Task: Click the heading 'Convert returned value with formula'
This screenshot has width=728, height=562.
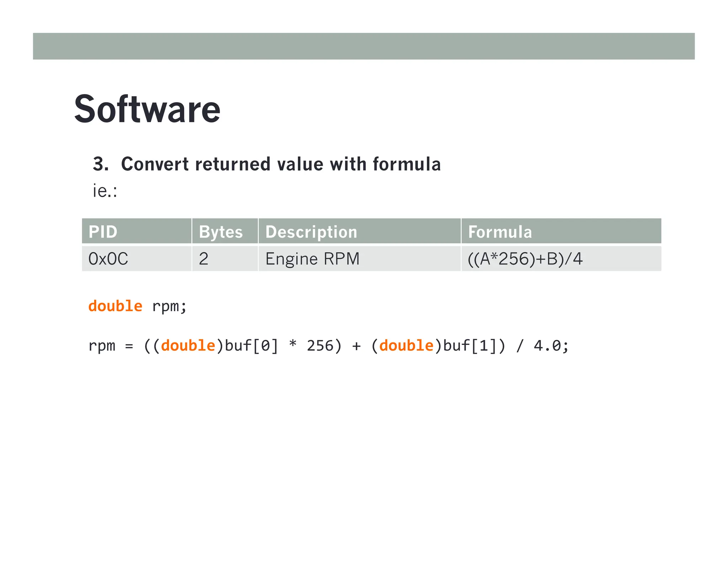Action: point(280,164)
